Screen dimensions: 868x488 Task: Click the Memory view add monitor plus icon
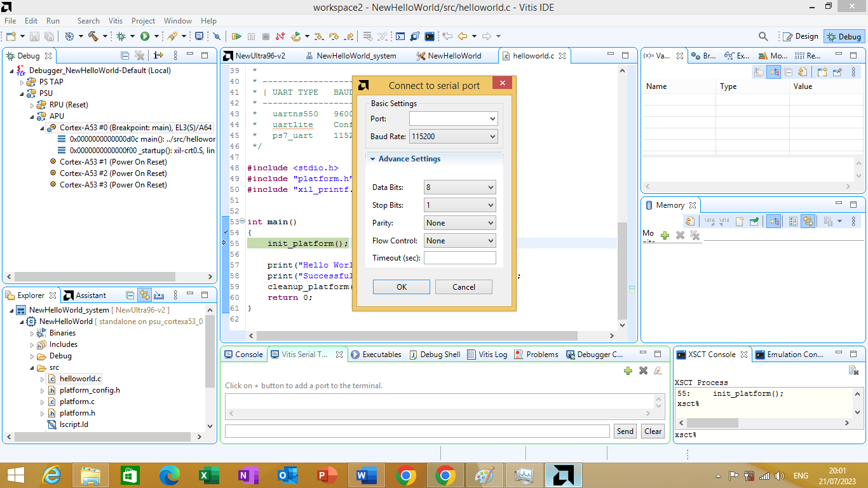tap(665, 235)
